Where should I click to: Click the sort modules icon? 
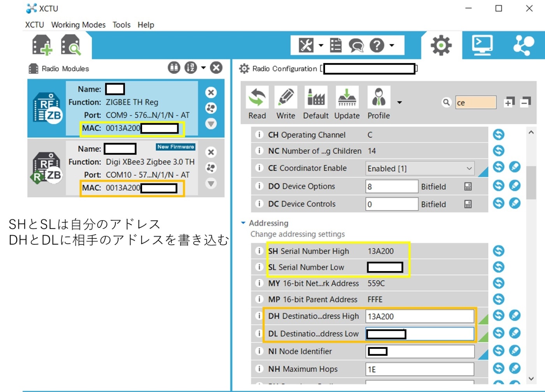tap(191, 68)
